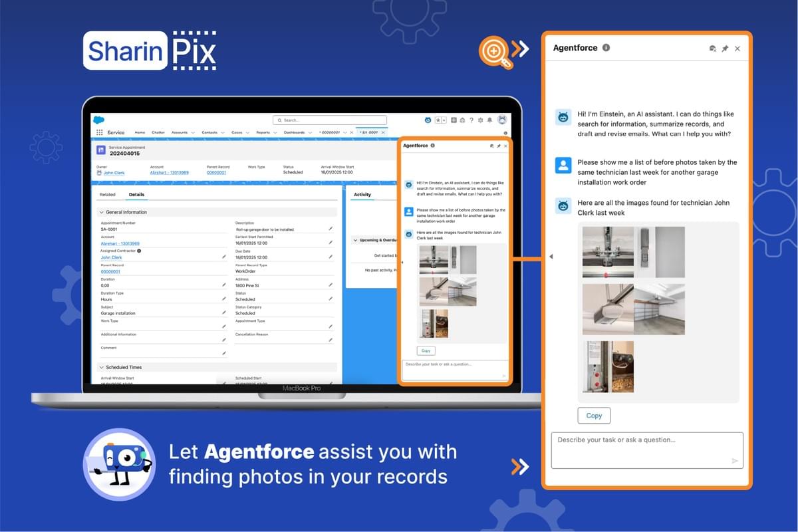This screenshot has height=532, width=798.
Task: Open the notifications bell icon
Action: pos(489,120)
